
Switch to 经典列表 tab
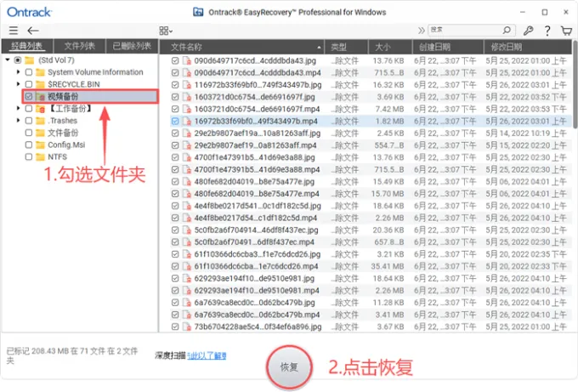coord(27,46)
